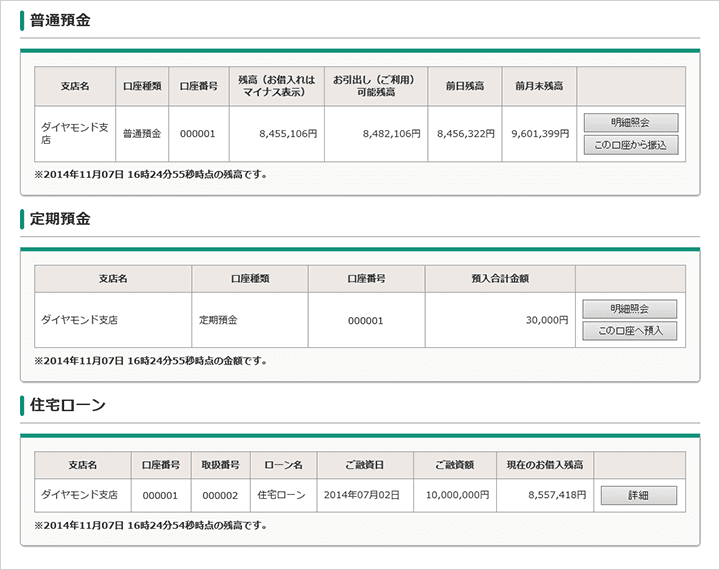Click the 預入合計金額 column header
The width and height of the screenshot is (720, 570).
click(501, 279)
